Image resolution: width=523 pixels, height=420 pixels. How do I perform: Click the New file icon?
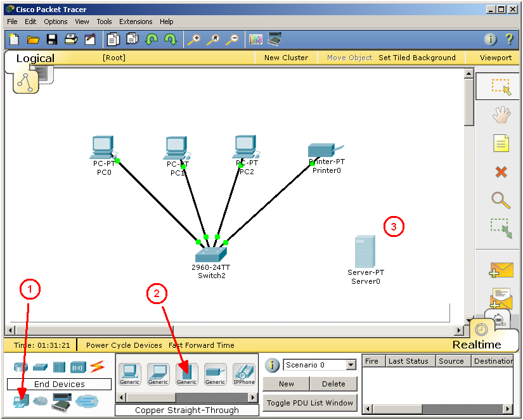coord(14,39)
